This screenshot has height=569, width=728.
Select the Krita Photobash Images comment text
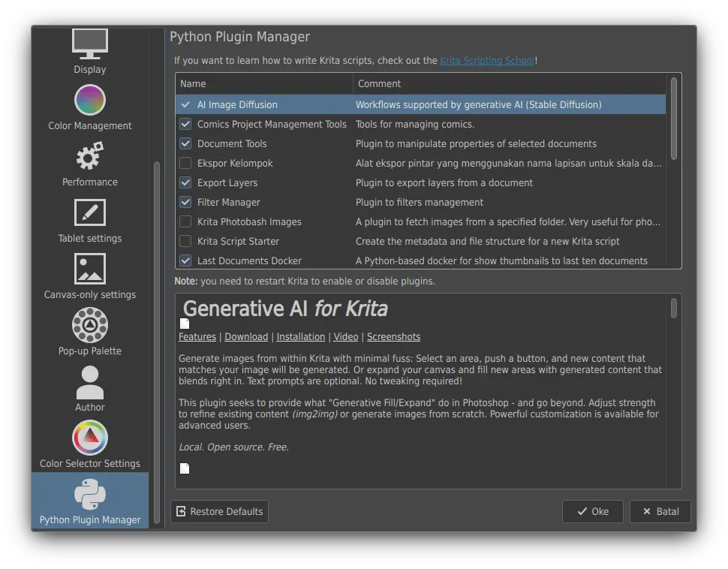click(508, 221)
